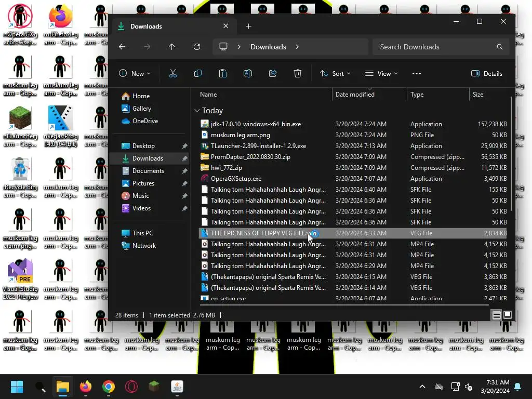Open the View dropdown menu
532x399 pixels.
381,73
